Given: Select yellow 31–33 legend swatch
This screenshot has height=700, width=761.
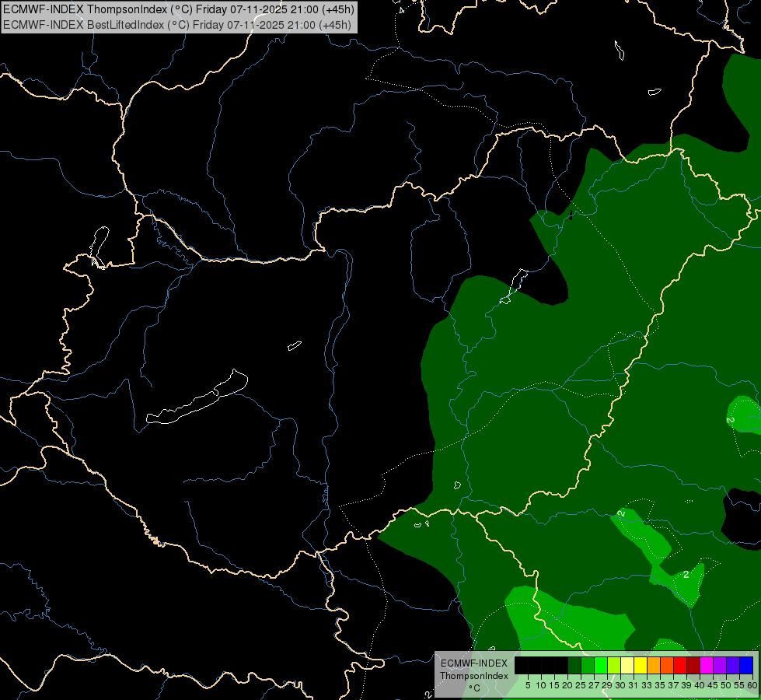Looking at the screenshot, I should 641,665.
